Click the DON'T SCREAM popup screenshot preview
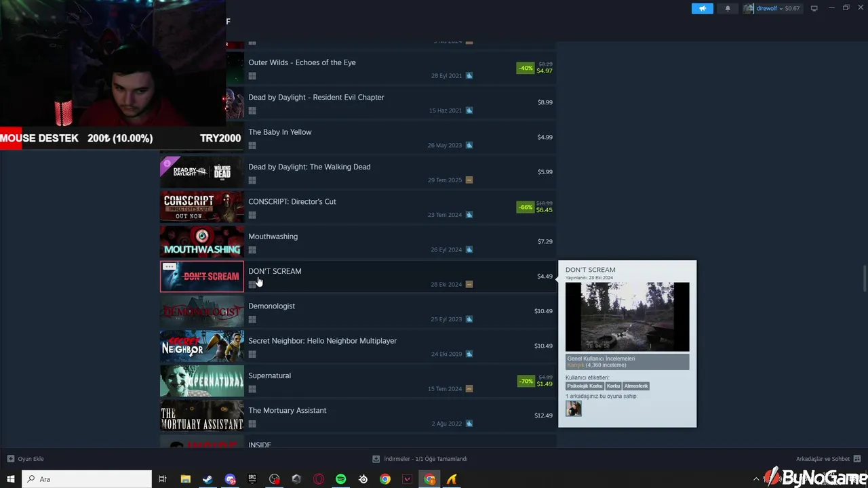The height and width of the screenshot is (488, 868). [x=627, y=317]
